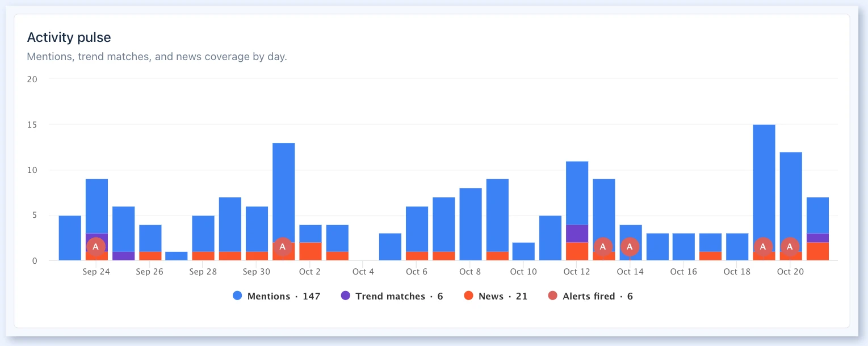868x346 pixels.
Task: Click the blue segment of the Sep 30 bar
Action: click(x=257, y=229)
